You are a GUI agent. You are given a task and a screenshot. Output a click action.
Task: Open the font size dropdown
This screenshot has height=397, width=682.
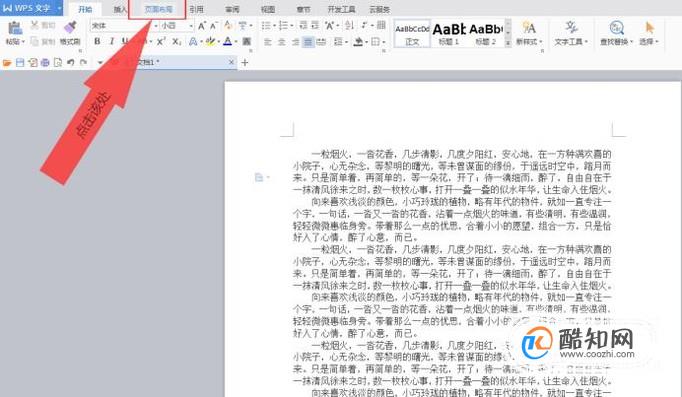[x=191, y=26]
